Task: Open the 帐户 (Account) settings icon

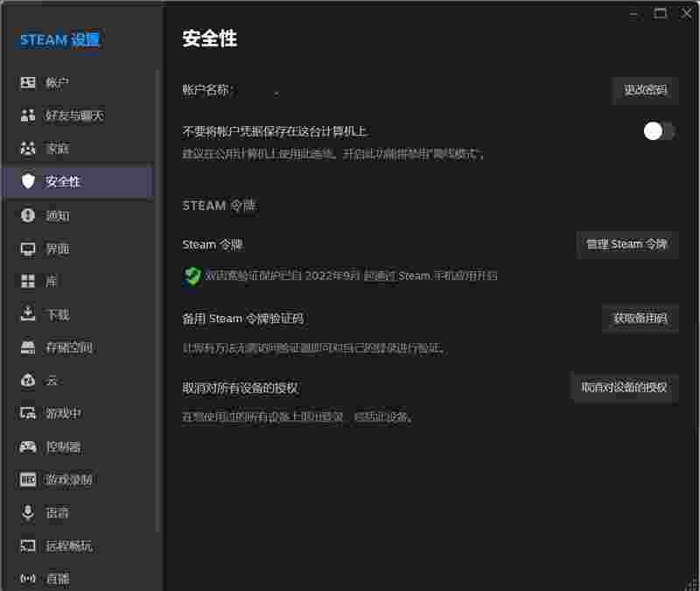Action: (28, 82)
